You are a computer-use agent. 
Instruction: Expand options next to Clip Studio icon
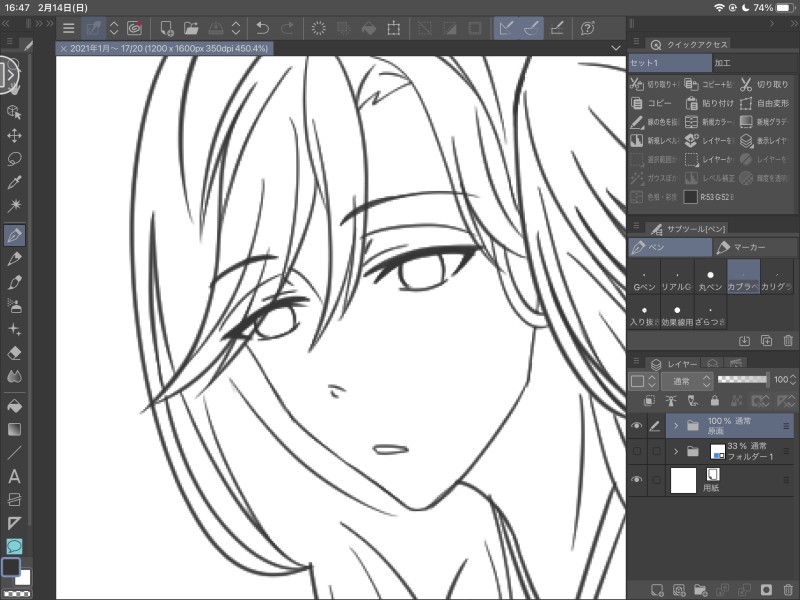click(x=114, y=28)
